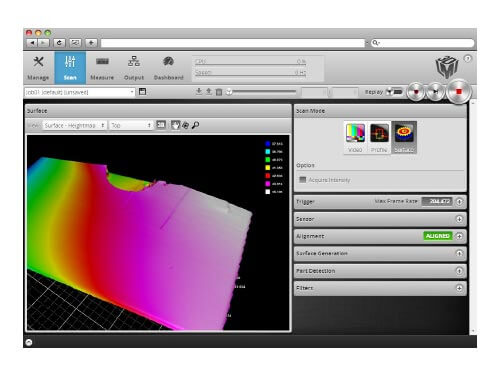Open the Top view selector dropdown
This screenshot has width=500, height=375.
131,125
